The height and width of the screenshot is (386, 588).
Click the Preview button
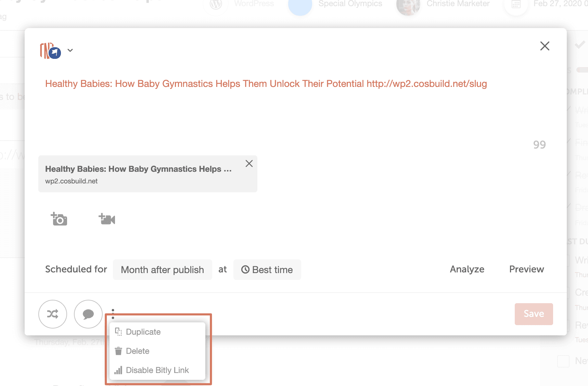[526, 269]
